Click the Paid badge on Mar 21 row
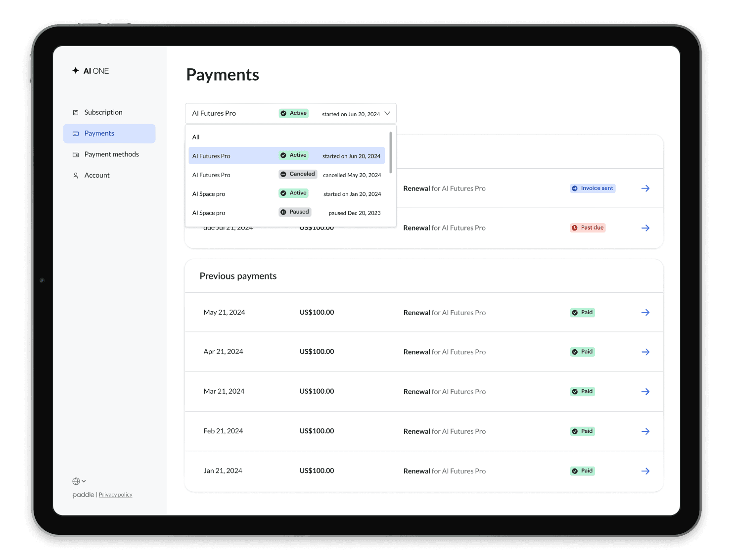The height and width of the screenshot is (560, 732). [582, 391]
